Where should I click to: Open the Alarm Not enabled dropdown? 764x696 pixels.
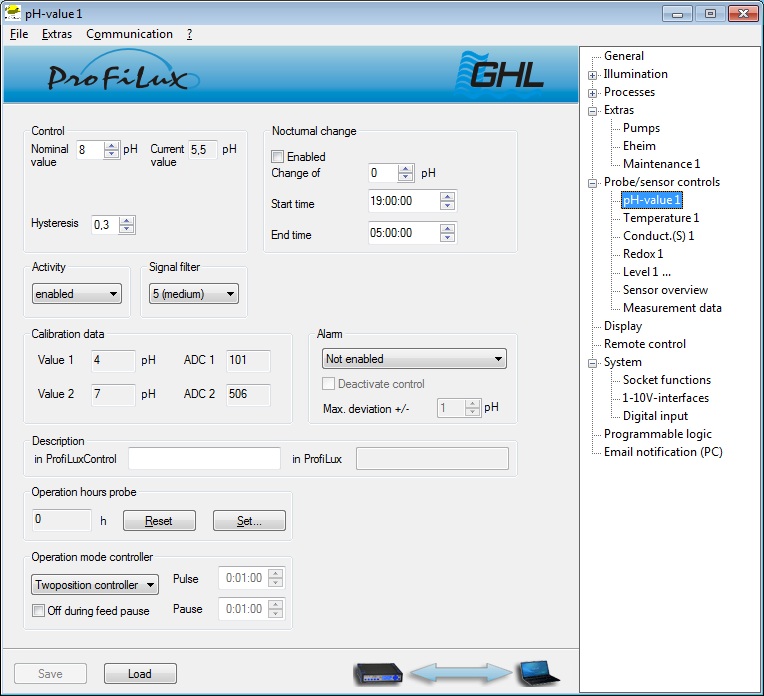(414, 359)
